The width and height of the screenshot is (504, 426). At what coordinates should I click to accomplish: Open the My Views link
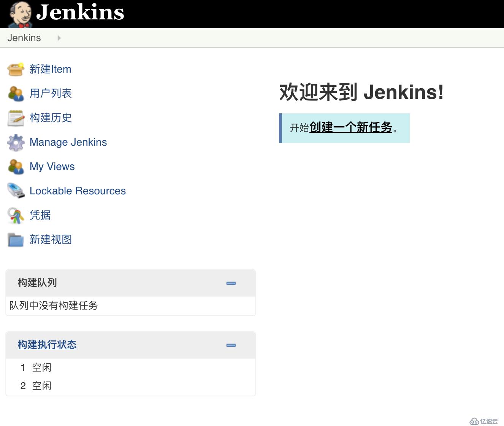click(x=52, y=167)
